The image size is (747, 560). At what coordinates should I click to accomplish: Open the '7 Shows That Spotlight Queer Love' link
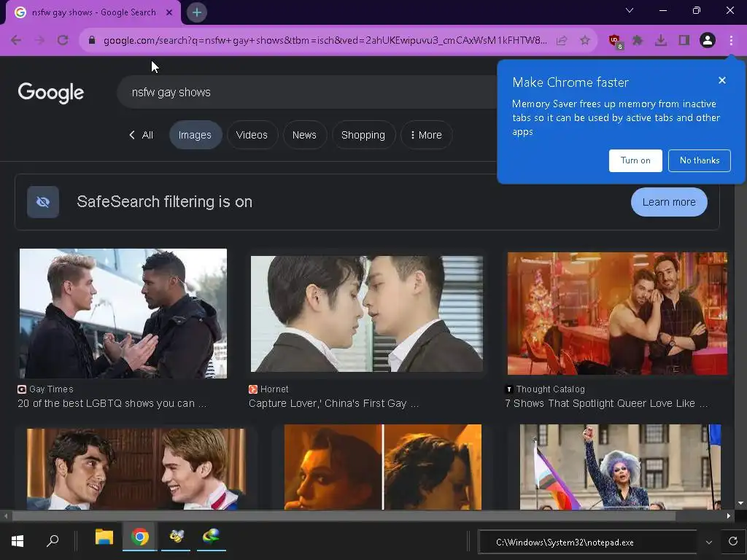pyautogui.click(x=606, y=403)
